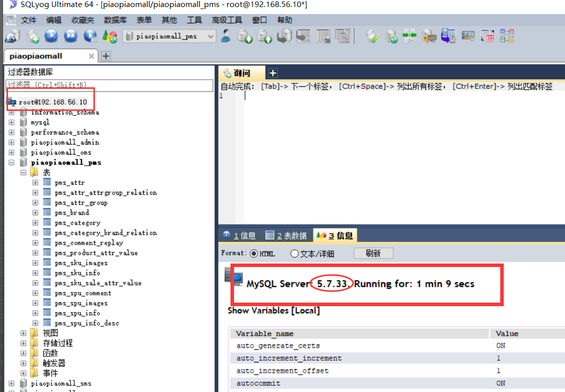The height and width of the screenshot is (392, 565).
Task: Refresh the object browser using shapes icon
Action: pos(109,36)
